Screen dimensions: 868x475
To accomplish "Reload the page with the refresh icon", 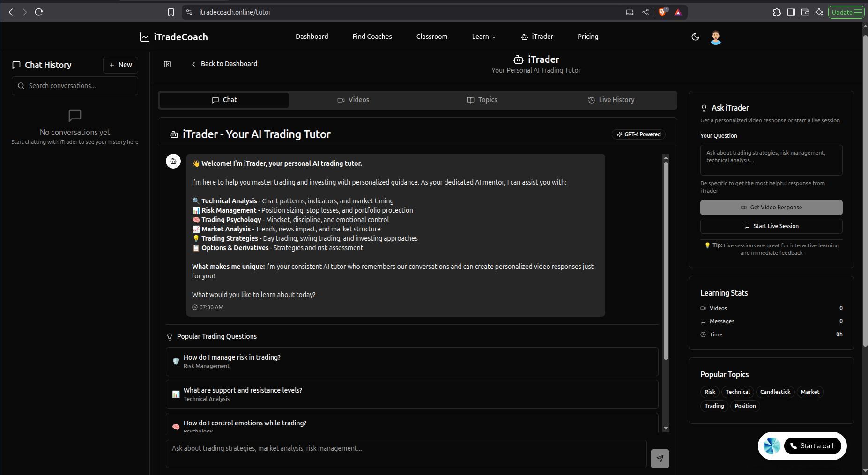I will [39, 12].
